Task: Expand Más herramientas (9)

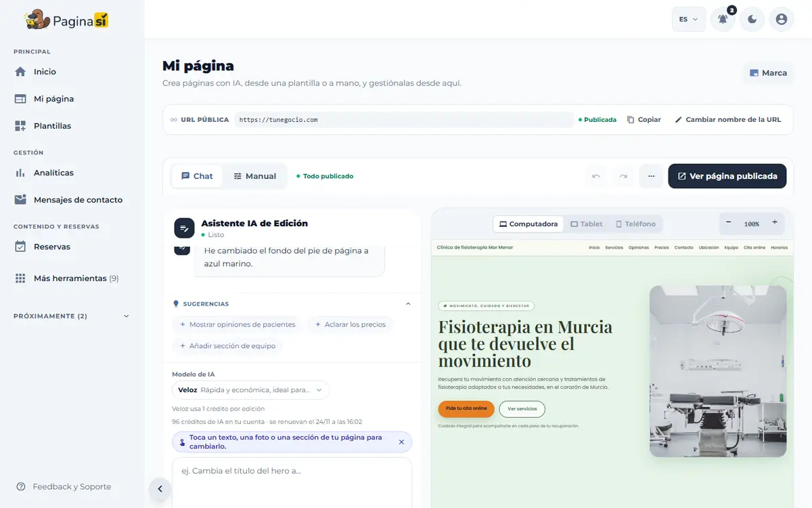Action: [76, 278]
